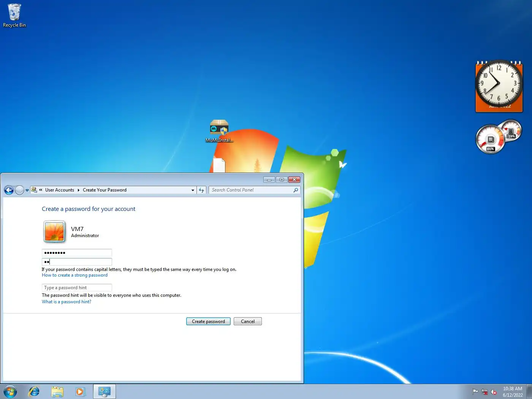
Task: Minimize the Control Panel window
Action: [x=269, y=179]
